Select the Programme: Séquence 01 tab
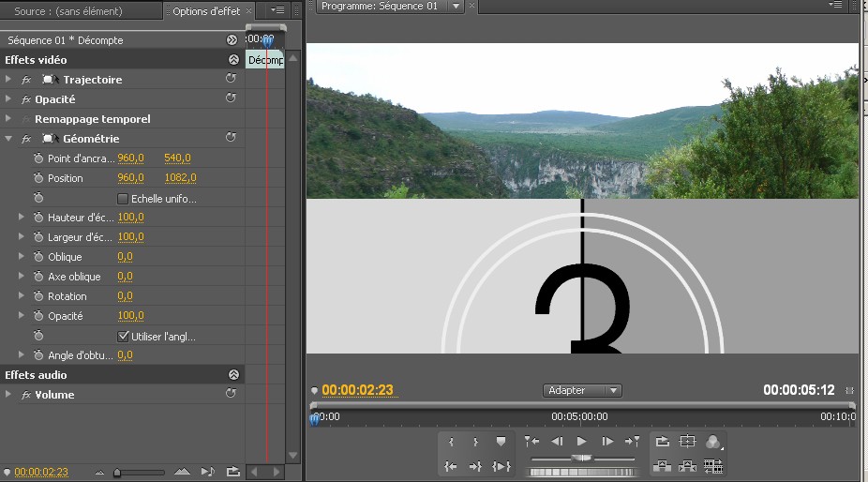Viewport: 868px width, 482px height. click(x=380, y=6)
